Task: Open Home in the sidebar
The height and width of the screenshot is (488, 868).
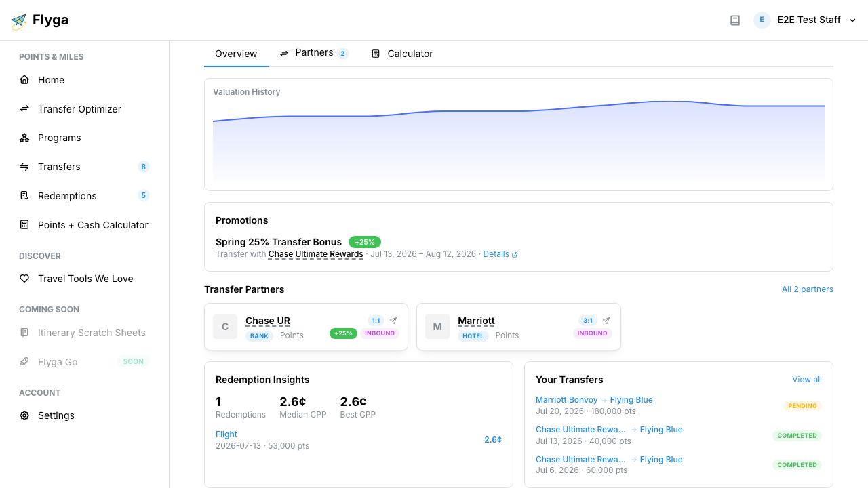Action: [84, 80]
